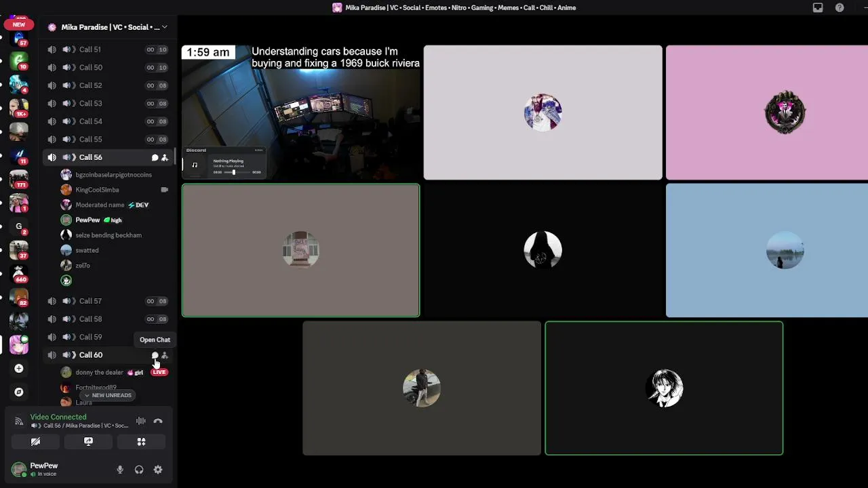Open the Activities launcher button
The height and width of the screenshot is (488, 868).
pyautogui.click(x=141, y=442)
